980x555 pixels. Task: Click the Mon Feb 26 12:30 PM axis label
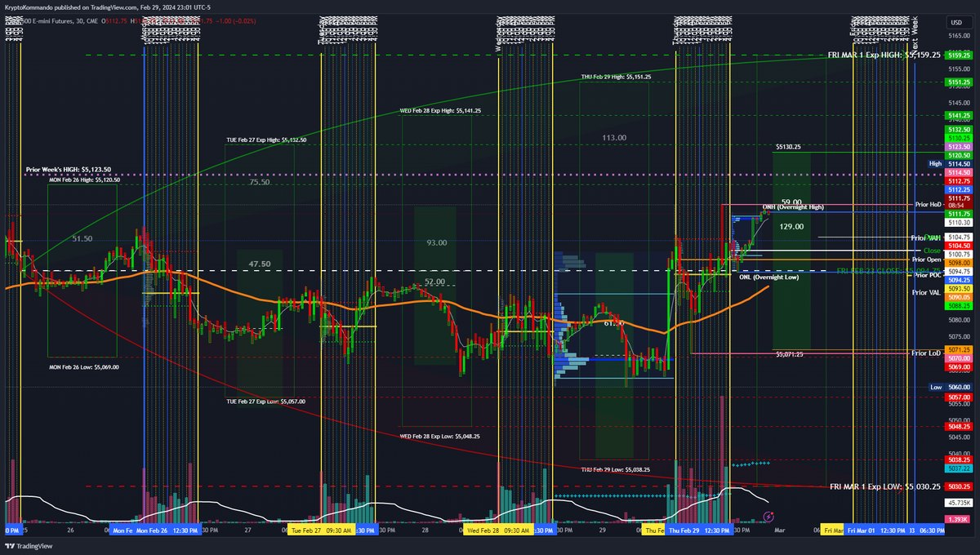pos(167,530)
